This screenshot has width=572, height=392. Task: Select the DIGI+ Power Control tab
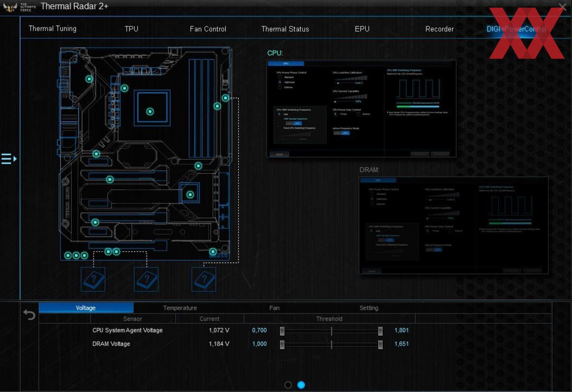(516, 29)
